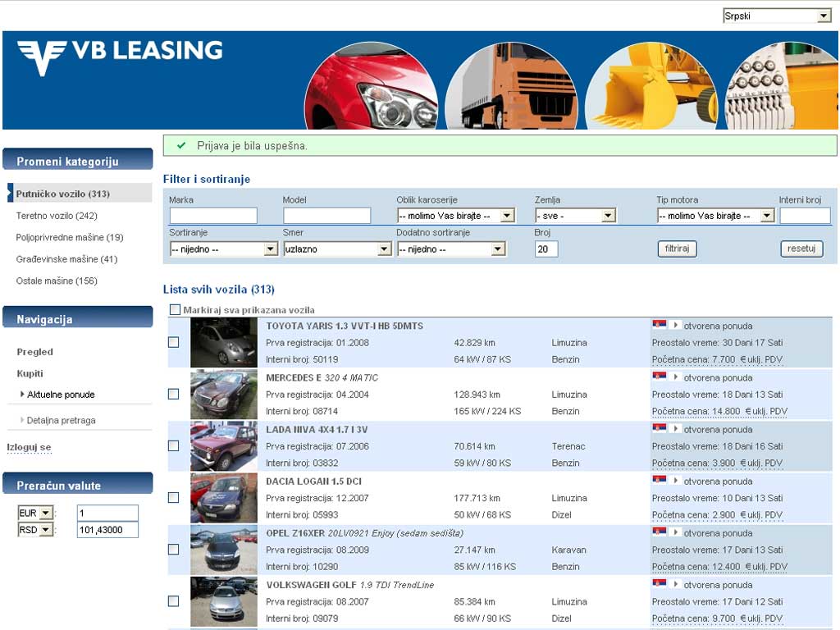Click the Model input field
Image resolution: width=840 pixels, height=630 pixels.
[x=326, y=216]
